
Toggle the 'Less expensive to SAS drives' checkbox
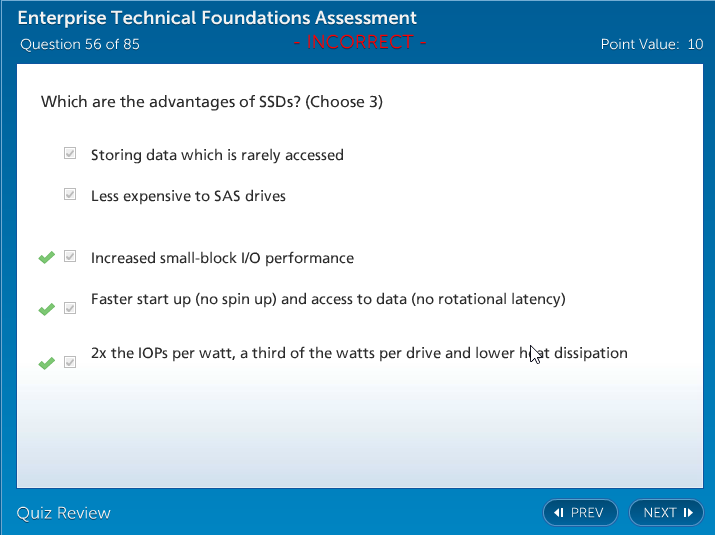click(x=70, y=195)
